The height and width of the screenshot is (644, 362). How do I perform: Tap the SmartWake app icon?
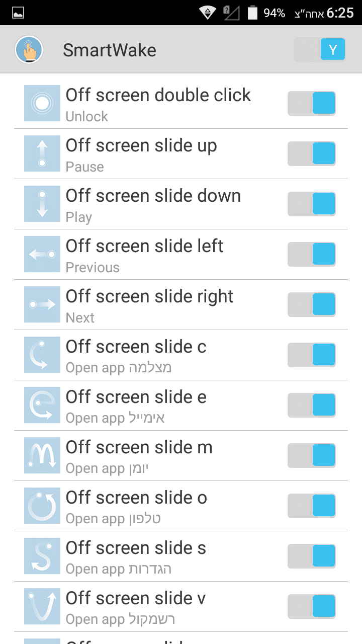tap(29, 50)
